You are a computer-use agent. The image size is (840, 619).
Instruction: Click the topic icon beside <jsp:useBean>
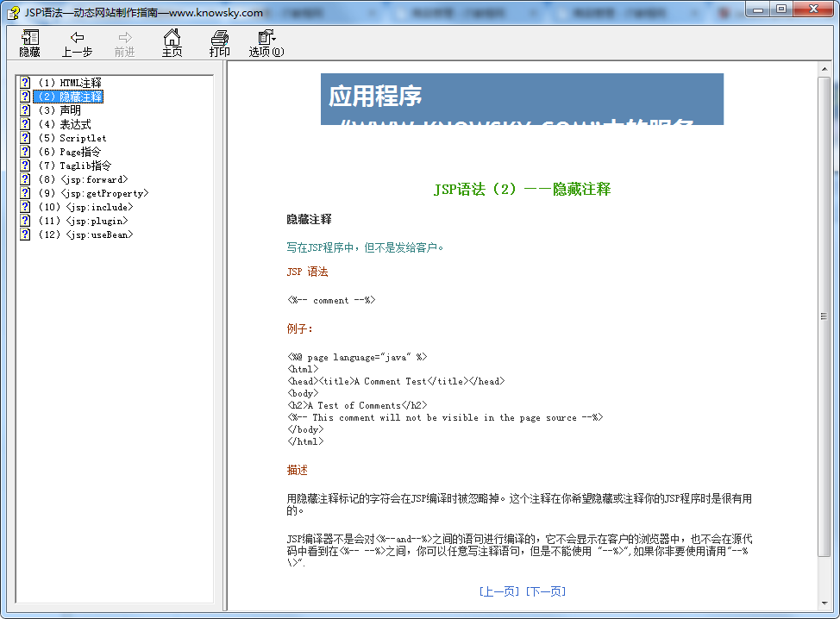point(26,234)
